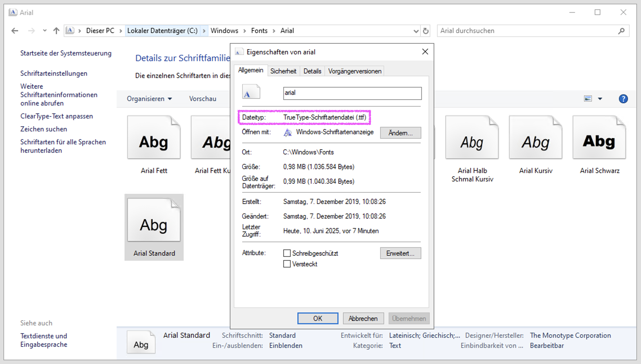Open Zeichen suchen link
Viewport: 641px width, 364px height.
pos(44,129)
